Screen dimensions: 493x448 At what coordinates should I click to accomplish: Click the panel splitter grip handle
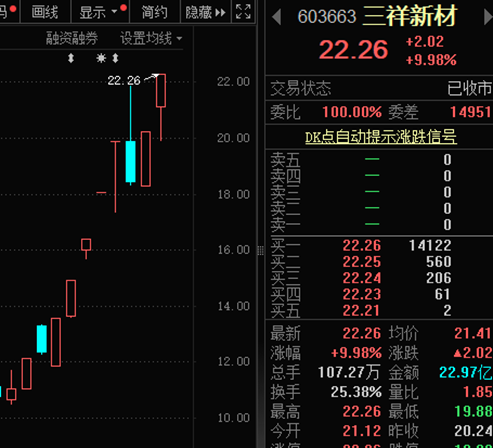tap(261, 250)
